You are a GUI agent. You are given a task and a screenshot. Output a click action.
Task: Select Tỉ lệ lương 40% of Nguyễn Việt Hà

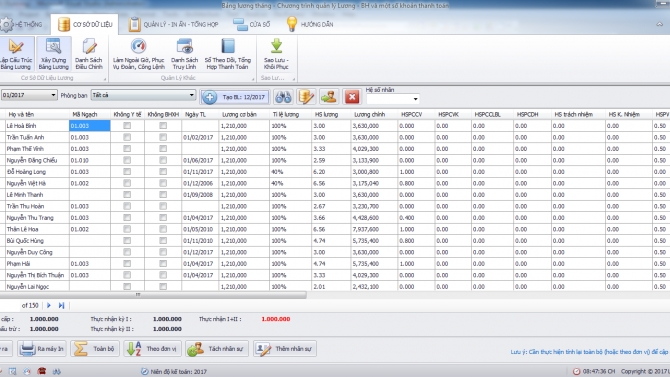pyautogui.click(x=291, y=183)
